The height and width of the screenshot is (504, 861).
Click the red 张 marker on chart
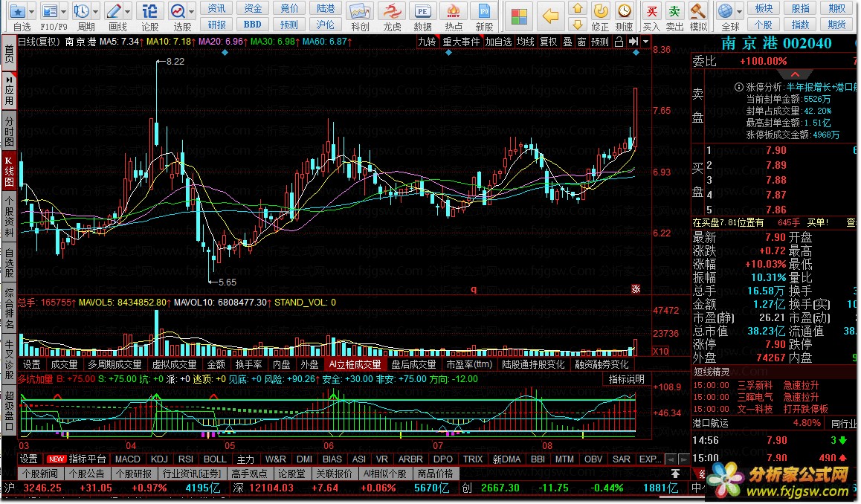click(x=635, y=288)
